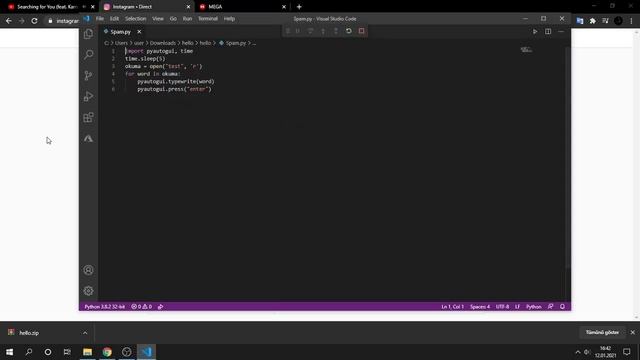This screenshot has height=360, width=640.
Task: Click the minimap in the editor
Action: [x=526, y=50]
